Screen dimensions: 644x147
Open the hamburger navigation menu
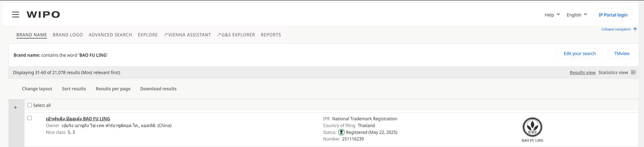[x=16, y=15]
